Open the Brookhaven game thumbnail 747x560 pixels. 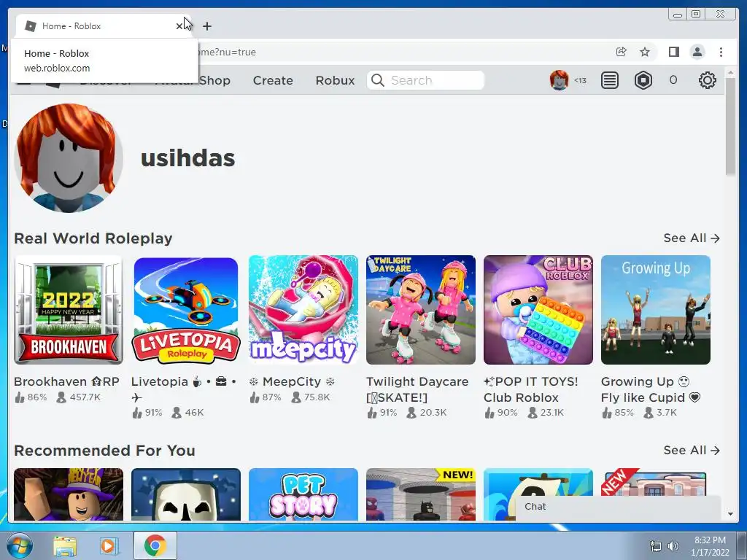pos(69,310)
